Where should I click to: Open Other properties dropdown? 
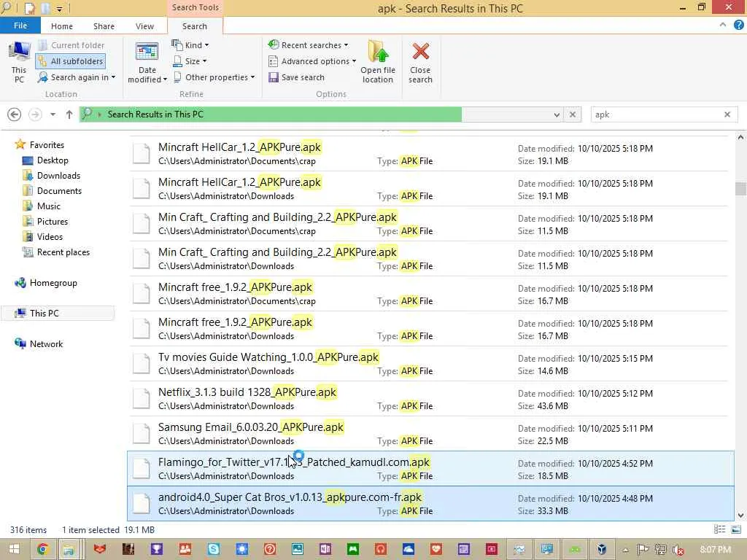pos(214,77)
